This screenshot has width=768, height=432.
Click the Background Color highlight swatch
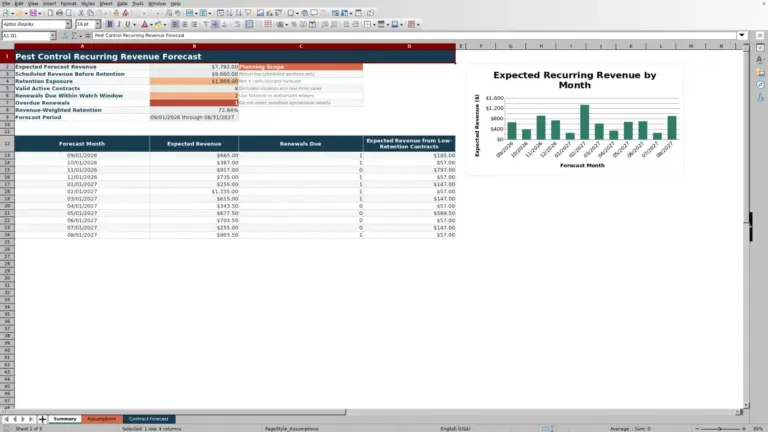coord(158,24)
